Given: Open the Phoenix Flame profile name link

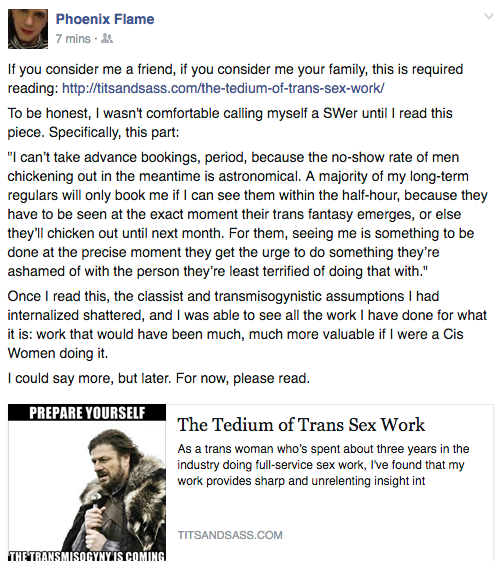Looking at the screenshot, I should coord(105,19).
